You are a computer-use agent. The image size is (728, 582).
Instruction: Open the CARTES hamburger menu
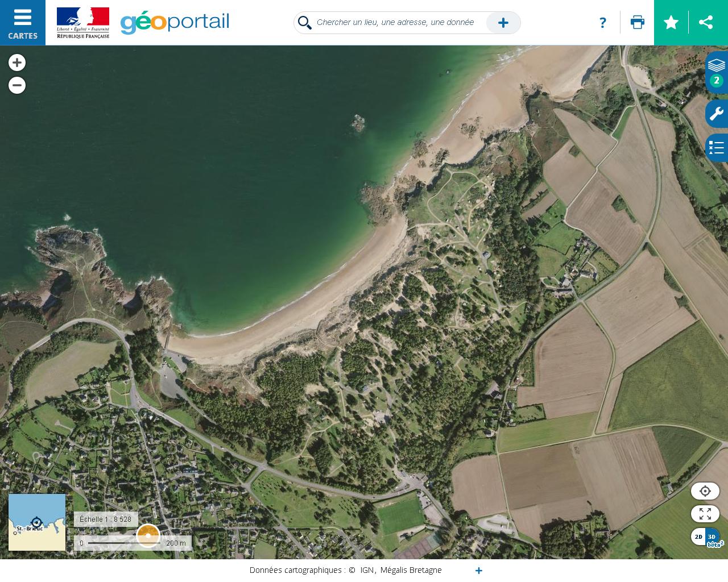[23, 23]
